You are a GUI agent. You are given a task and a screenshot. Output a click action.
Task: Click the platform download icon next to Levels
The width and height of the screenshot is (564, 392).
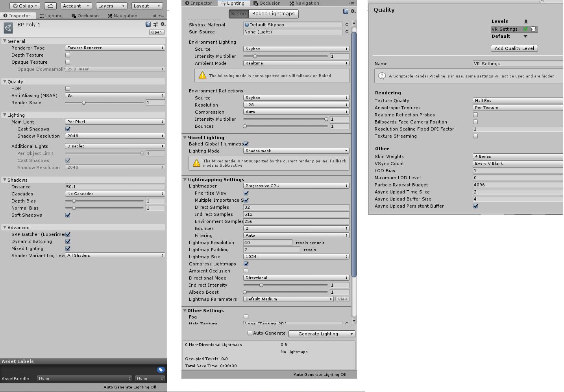click(x=526, y=21)
